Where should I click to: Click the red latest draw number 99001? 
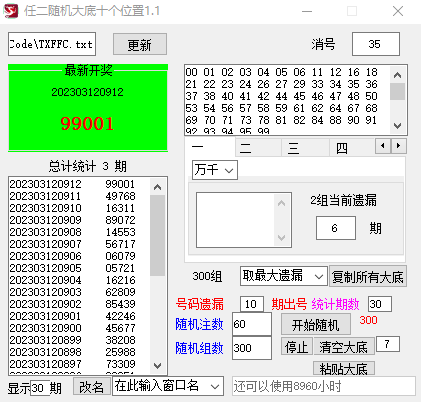click(87, 124)
